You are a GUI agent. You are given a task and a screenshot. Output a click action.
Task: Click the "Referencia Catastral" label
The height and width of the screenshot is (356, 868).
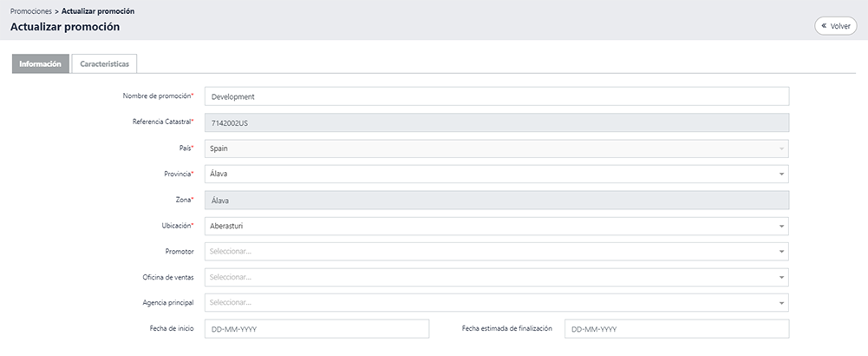[x=163, y=122]
